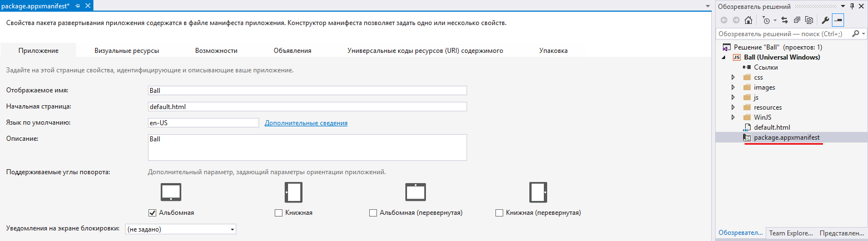The height and width of the screenshot is (241, 868).
Task: Sync with active document in Solution Explorer
Action: tap(785, 20)
